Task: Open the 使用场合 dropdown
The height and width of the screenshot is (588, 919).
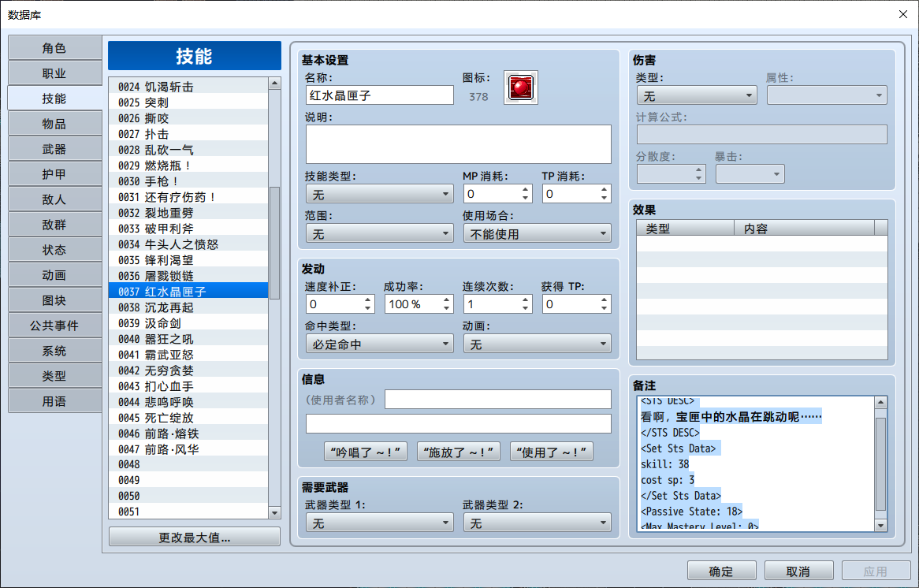Action: [537, 234]
